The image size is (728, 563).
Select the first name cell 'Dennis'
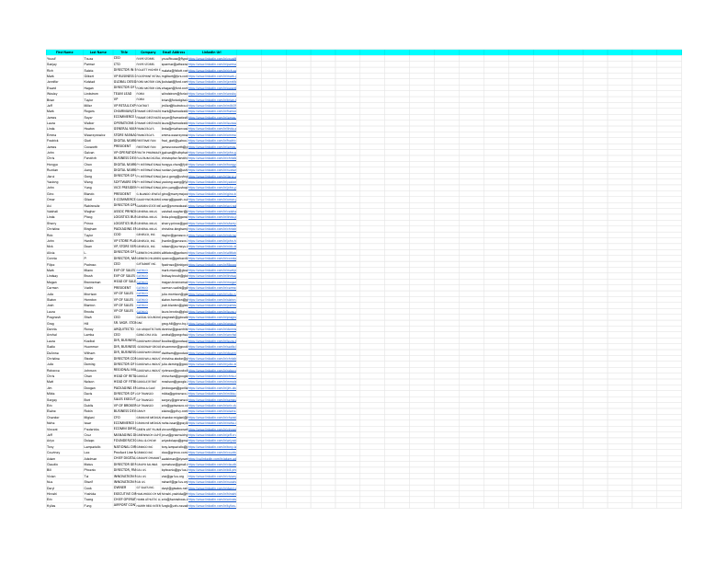coord(64,329)
